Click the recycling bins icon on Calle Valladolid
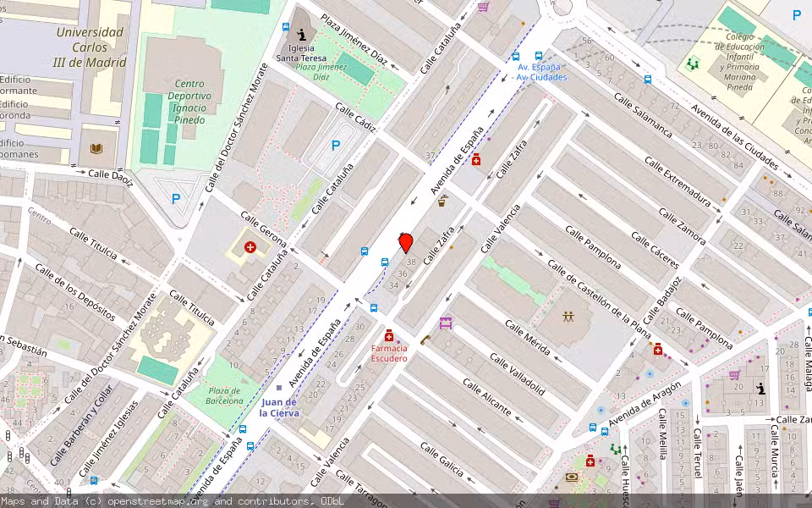This screenshot has width=812, height=508. point(446,323)
